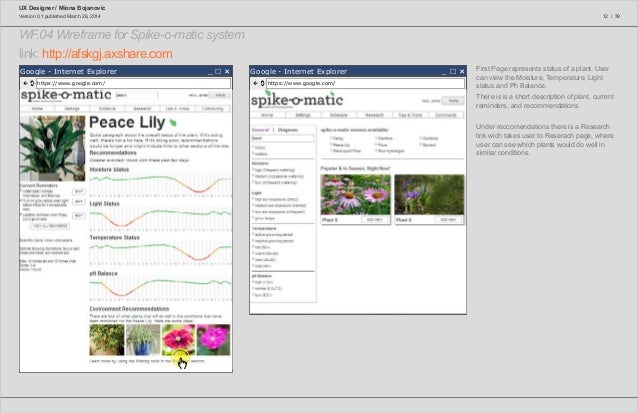This screenshot has height=413, width=638.
Task: Open the Settings tab in the Research window
Action: (303, 115)
